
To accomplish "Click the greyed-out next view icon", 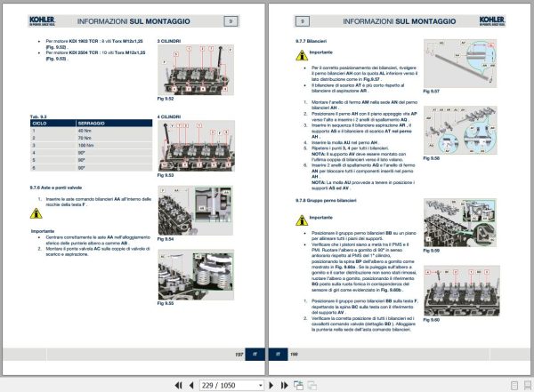I will [x=312, y=385].
